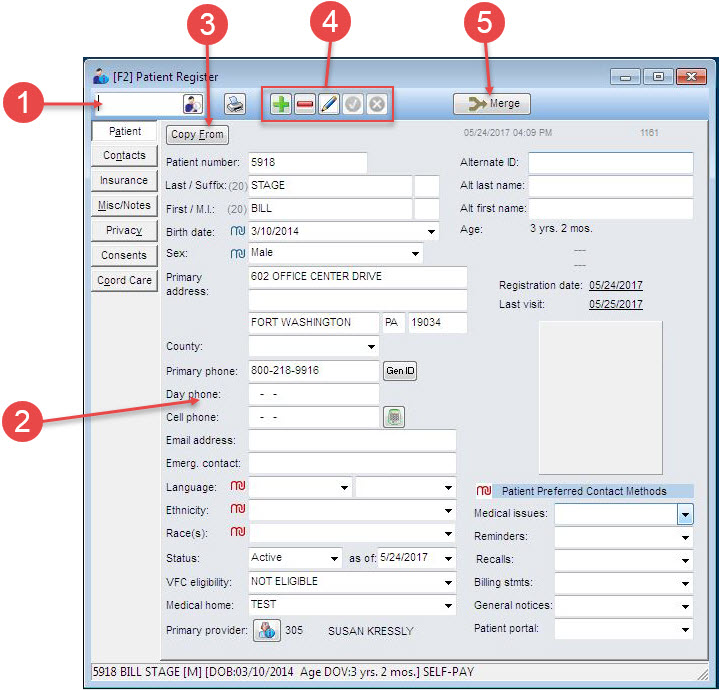
Task: Open the Coord Care tab
Action: pyautogui.click(x=124, y=280)
